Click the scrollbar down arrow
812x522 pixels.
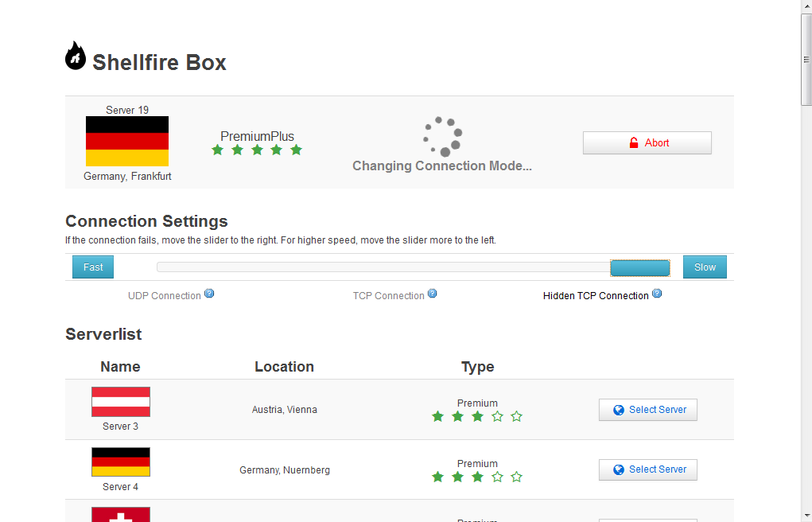point(806,516)
